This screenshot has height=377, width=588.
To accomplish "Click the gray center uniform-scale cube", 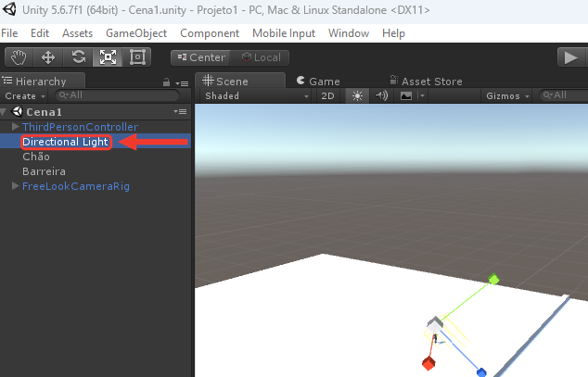I will click(x=435, y=324).
